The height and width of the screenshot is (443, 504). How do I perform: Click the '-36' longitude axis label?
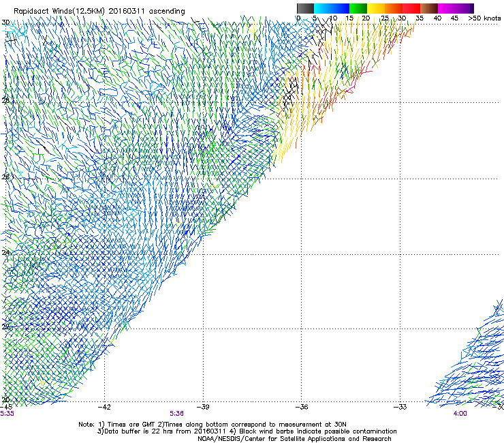pyautogui.click(x=302, y=407)
